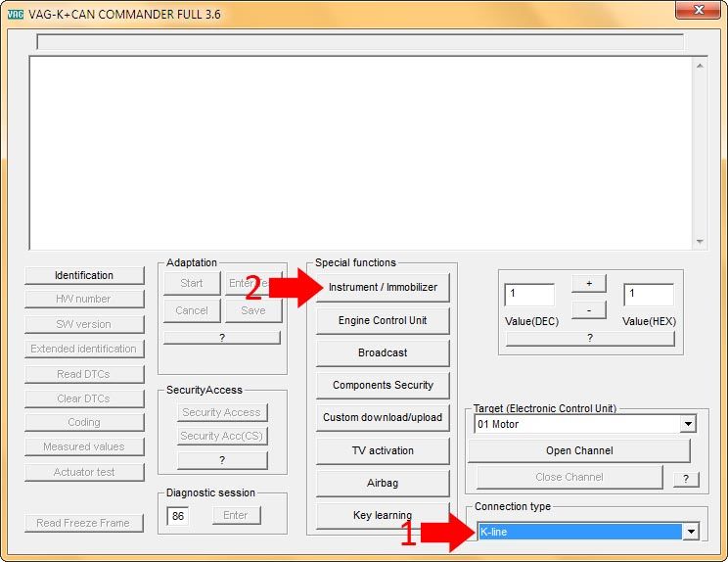Image resolution: width=728 pixels, height=562 pixels.
Task: Expand the Target ECU dropdown arrow
Action: (x=688, y=425)
